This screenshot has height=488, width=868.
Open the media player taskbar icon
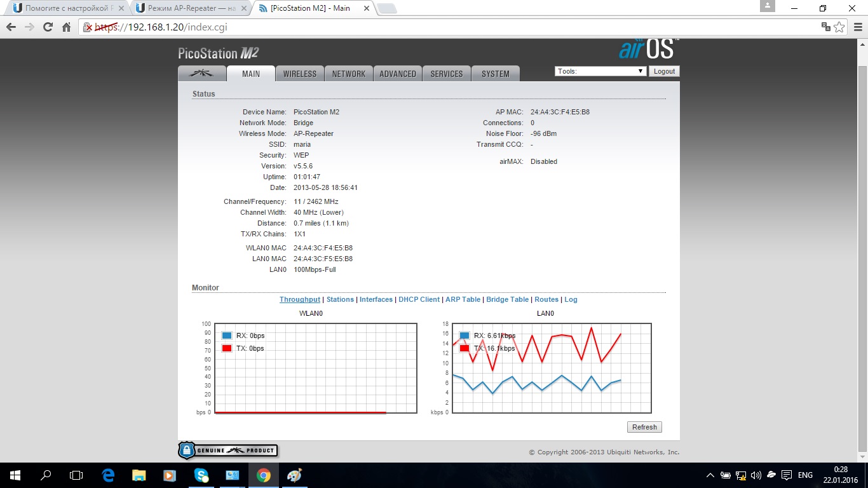click(x=170, y=475)
